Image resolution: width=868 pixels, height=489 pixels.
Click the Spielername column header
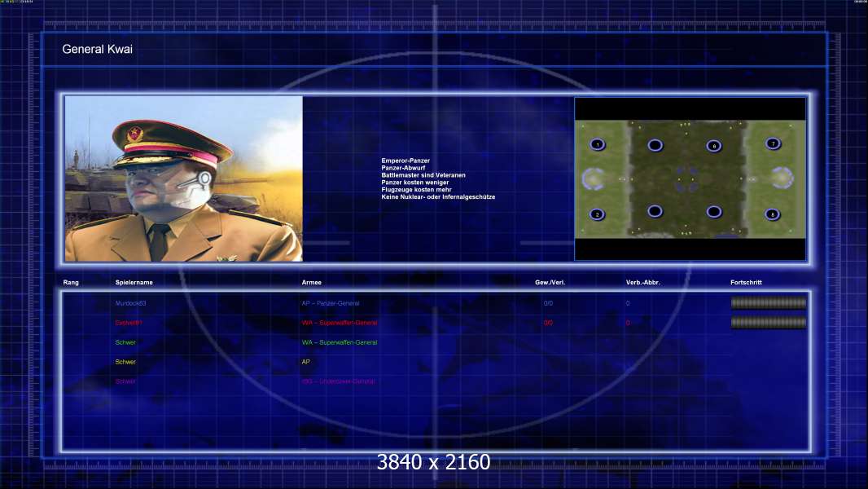[x=134, y=283]
